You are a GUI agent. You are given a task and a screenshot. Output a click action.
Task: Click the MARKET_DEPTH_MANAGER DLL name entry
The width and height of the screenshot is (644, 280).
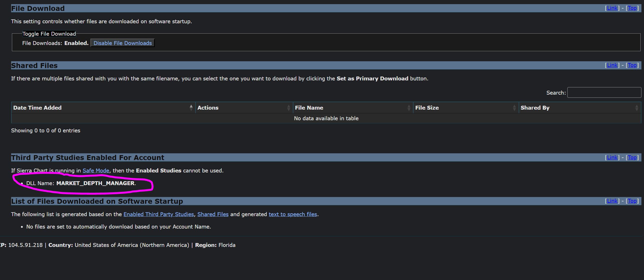tap(95, 183)
